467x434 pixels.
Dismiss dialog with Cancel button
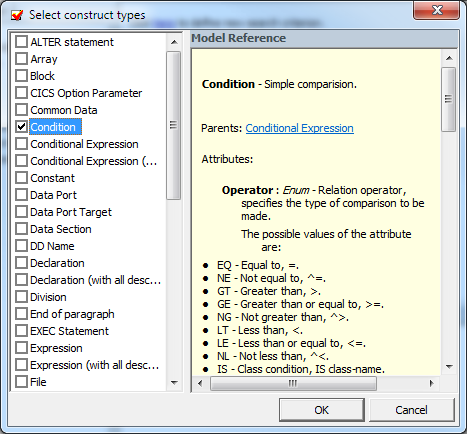[x=411, y=410]
